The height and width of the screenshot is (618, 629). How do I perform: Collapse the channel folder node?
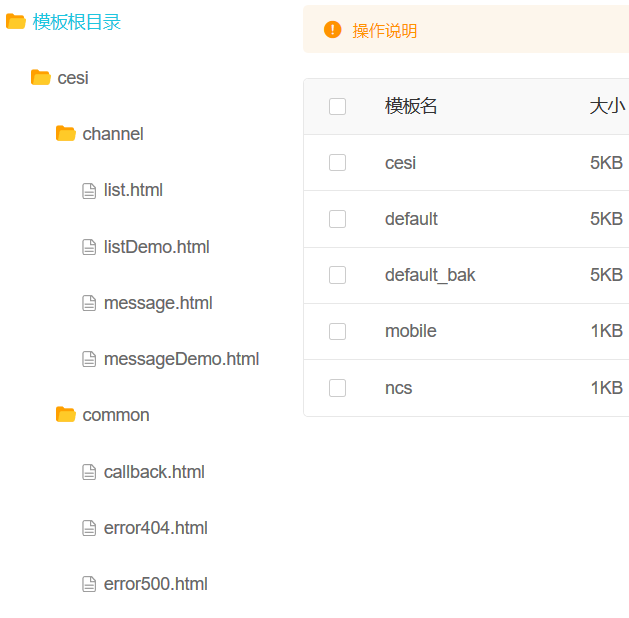click(x=112, y=134)
